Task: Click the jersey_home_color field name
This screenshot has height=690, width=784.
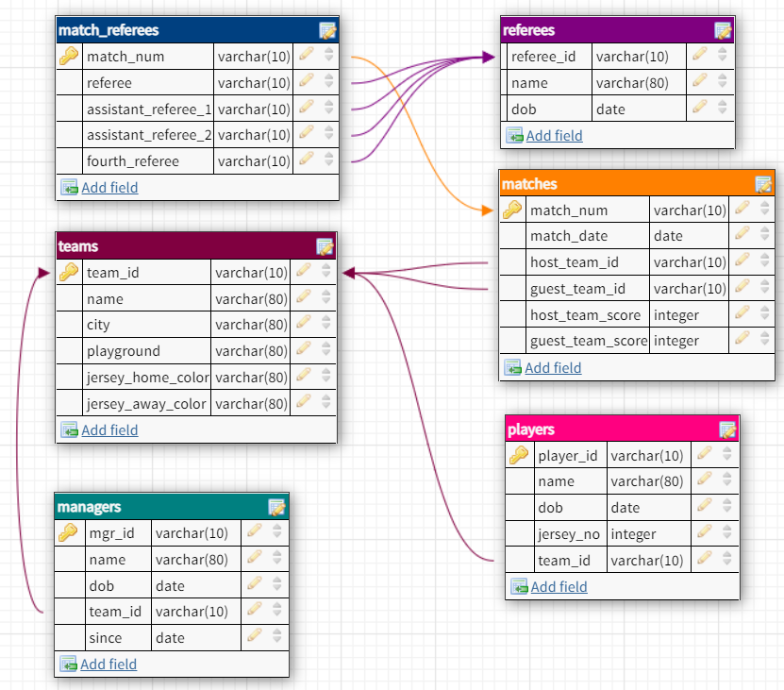Action: point(147,378)
